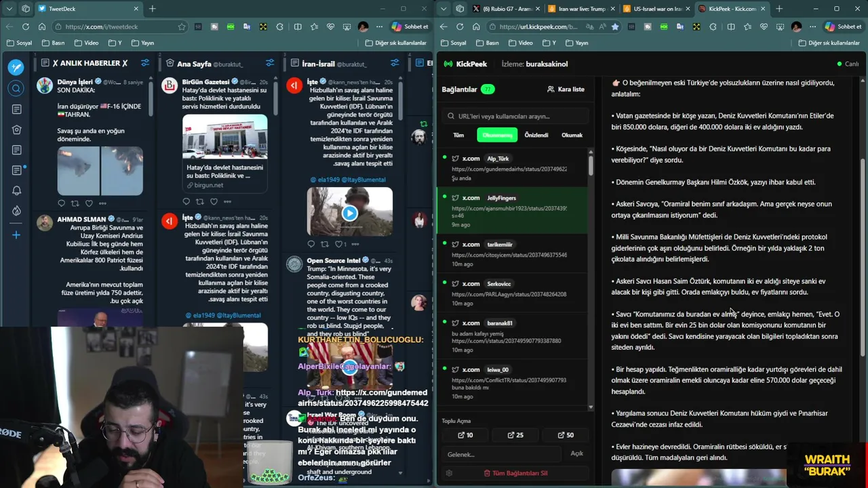
Task: Click the filled favorite star in KickPeek address bar
Action: coord(615,26)
